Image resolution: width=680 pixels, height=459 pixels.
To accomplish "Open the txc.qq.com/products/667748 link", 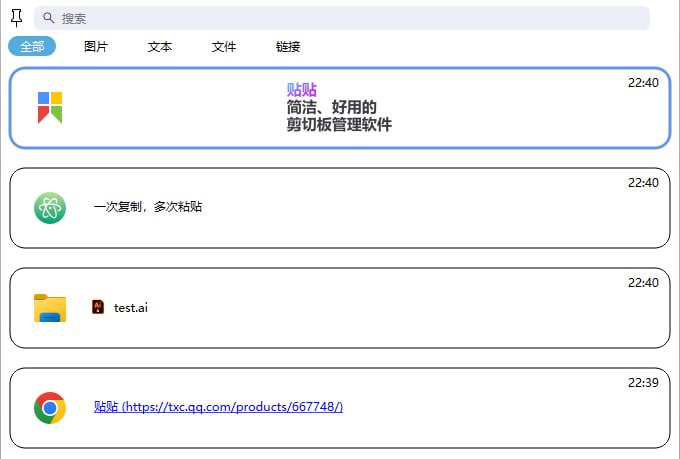I will pos(218,407).
